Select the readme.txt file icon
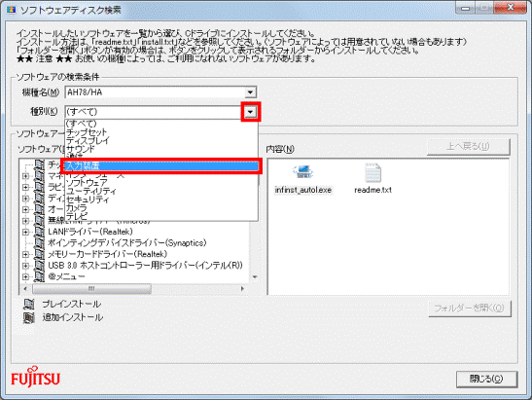Image resolution: width=532 pixels, height=400 pixels. click(372, 172)
